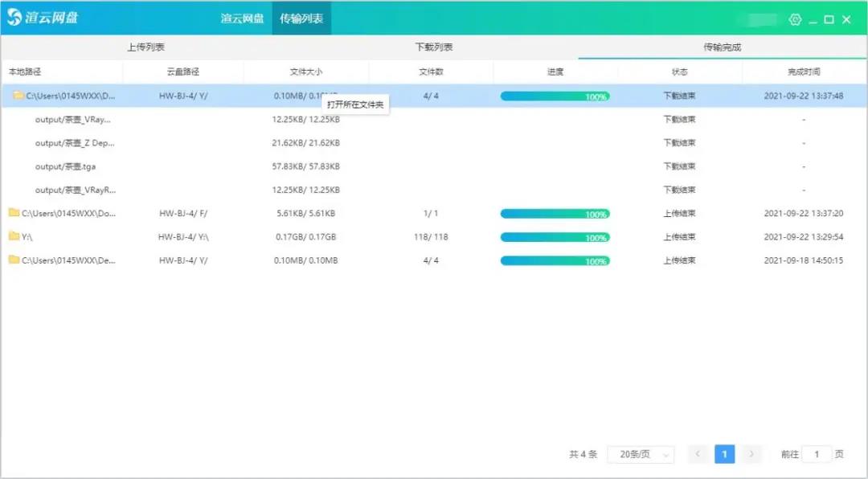Click folder icon of first download row
This screenshot has height=479, width=868.
click(18, 96)
